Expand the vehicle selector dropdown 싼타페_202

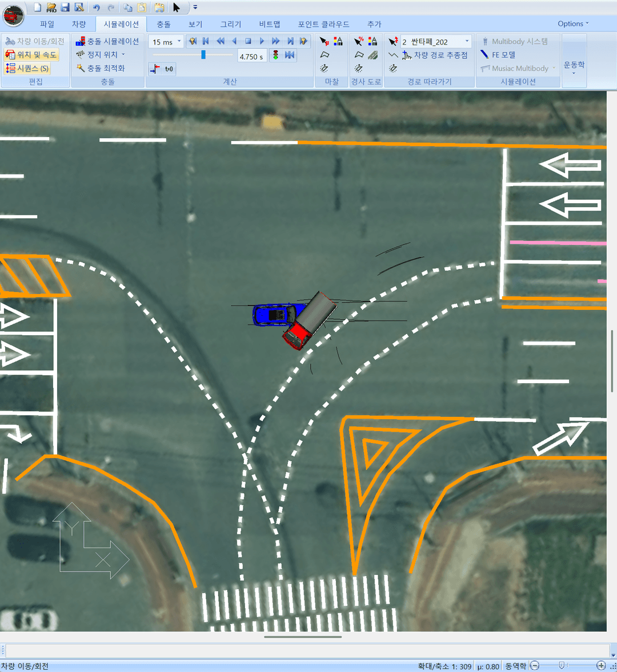[x=467, y=41]
